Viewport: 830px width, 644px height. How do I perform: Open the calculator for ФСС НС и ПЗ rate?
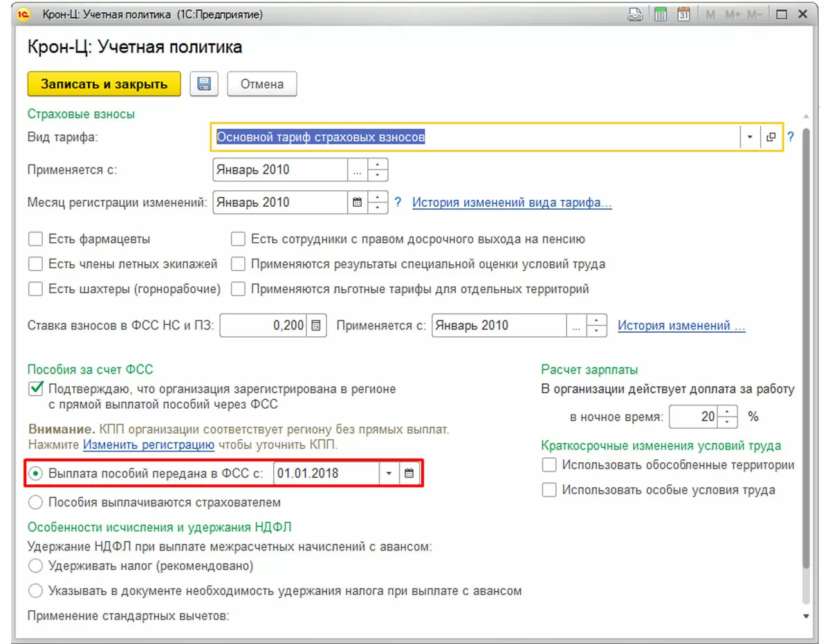[x=315, y=326]
